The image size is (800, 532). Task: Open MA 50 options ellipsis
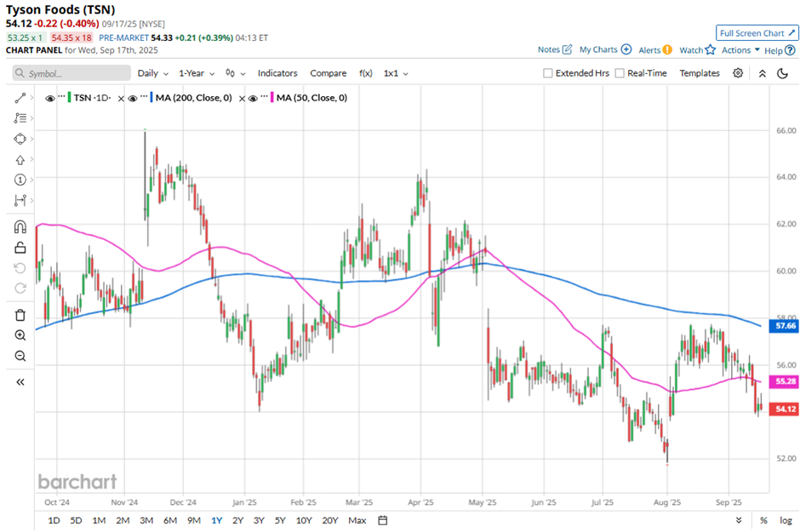pyautogui.click(x=265, y=96)
